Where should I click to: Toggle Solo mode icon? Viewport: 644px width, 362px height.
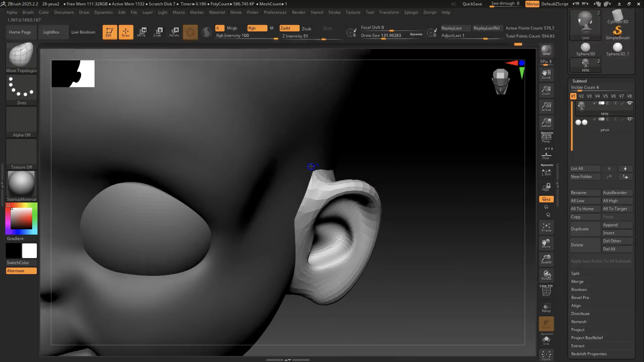tap(546, 340)
